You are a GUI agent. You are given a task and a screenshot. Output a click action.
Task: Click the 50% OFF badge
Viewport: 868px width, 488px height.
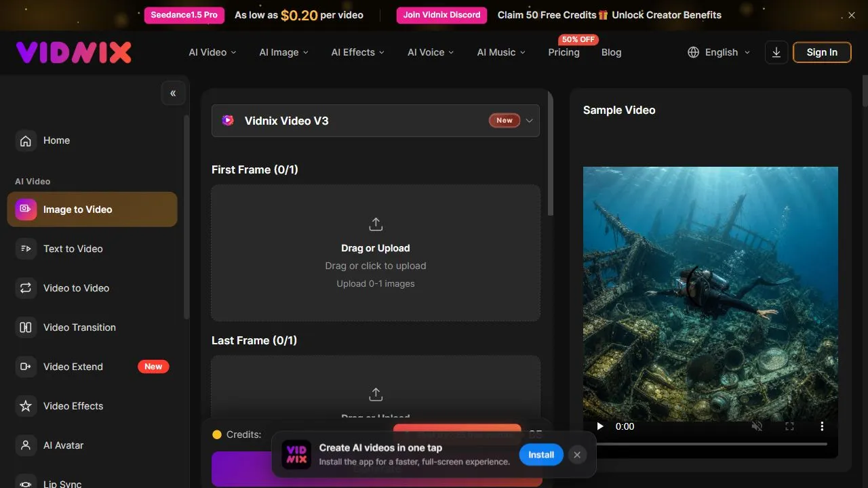click(x=578, y=39)
